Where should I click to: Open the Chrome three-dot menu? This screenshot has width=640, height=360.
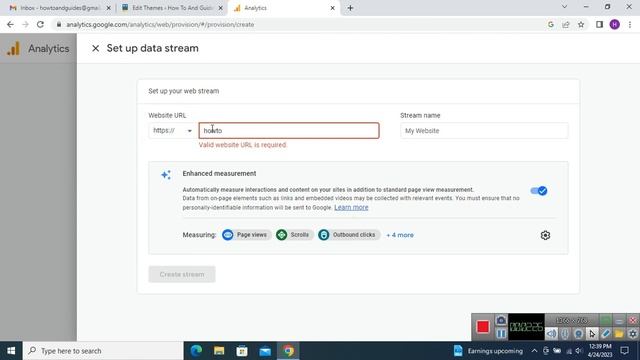pos(630,24)
